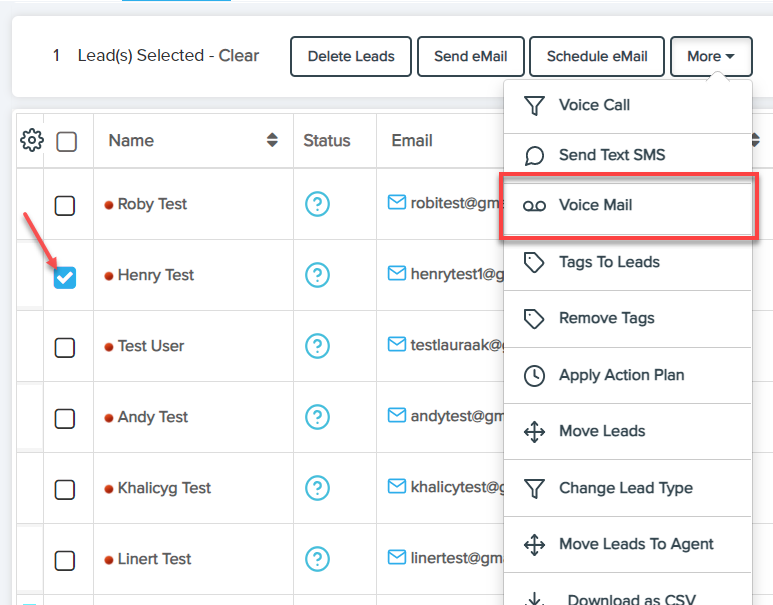Click the Send Text SMS bubble icon
This screenshot has height=605, width=773.
[535, 155]
